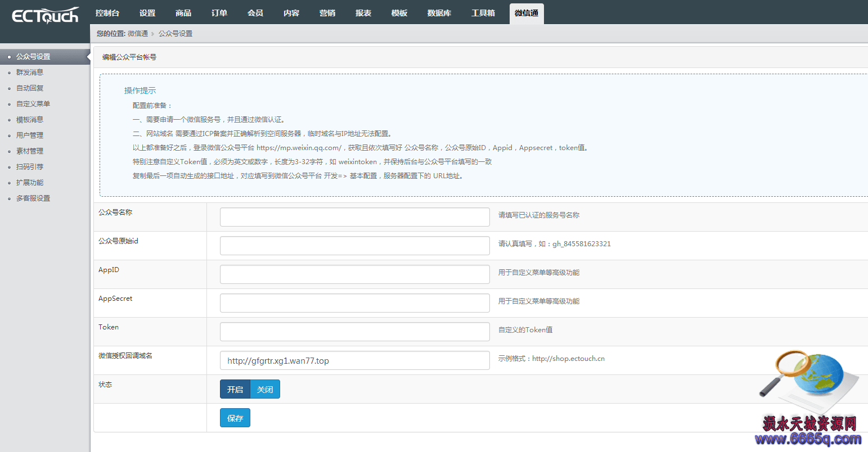Set status to 开启

pos(235,389)
